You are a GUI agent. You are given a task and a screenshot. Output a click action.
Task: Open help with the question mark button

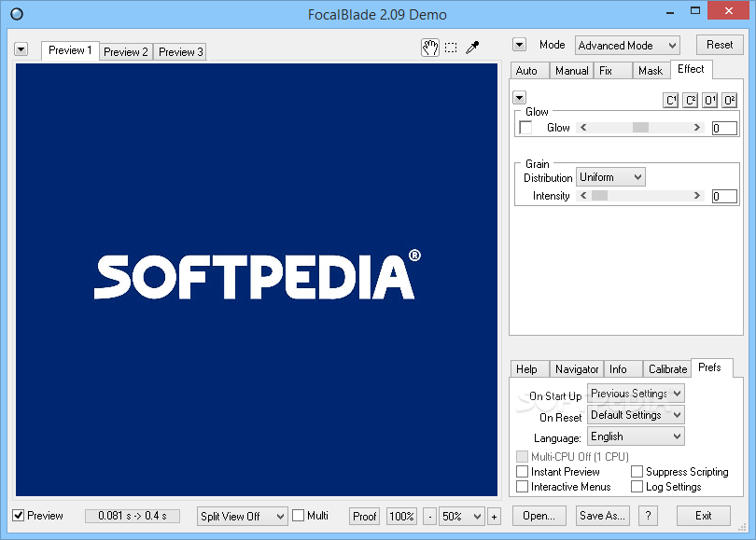pyautogui.click(x=648, y=516)
